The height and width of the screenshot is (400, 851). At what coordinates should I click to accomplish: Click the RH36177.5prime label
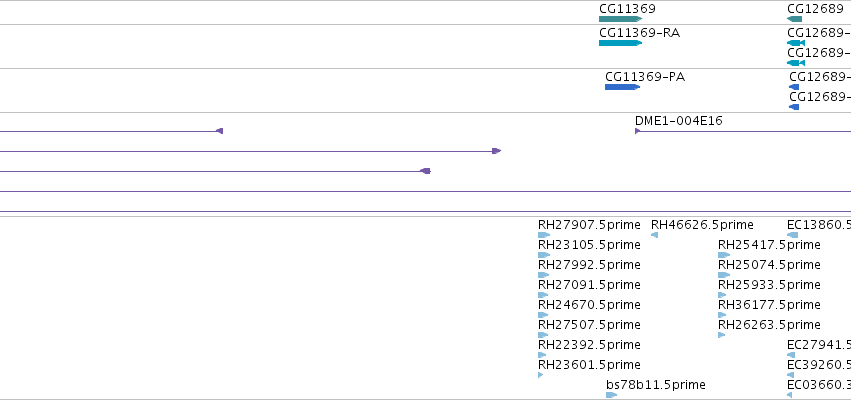click(x=769, y=304)
